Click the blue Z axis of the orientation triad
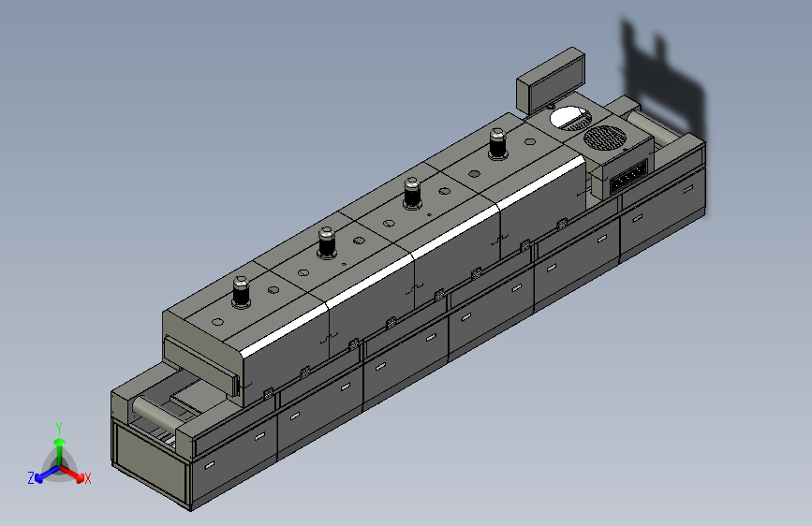 (47, 474)
